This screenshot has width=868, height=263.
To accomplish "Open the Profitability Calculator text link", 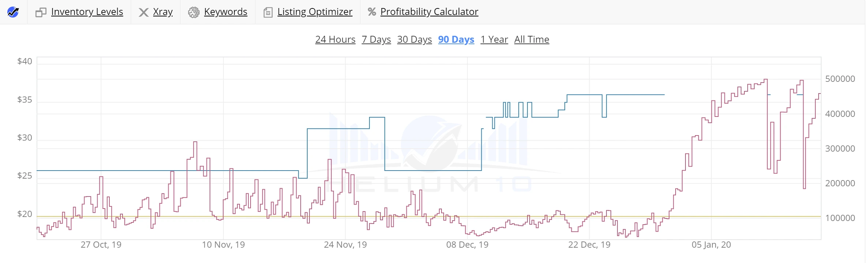I will 429,12.
